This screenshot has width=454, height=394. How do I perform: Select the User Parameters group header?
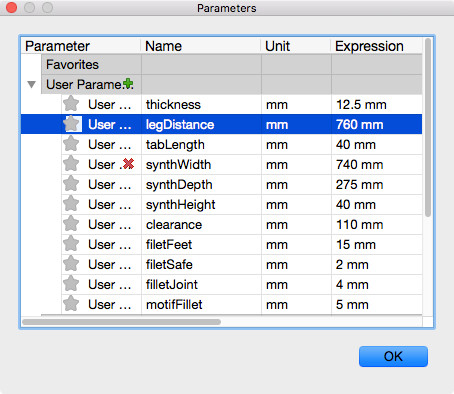[x=232, y=84]
